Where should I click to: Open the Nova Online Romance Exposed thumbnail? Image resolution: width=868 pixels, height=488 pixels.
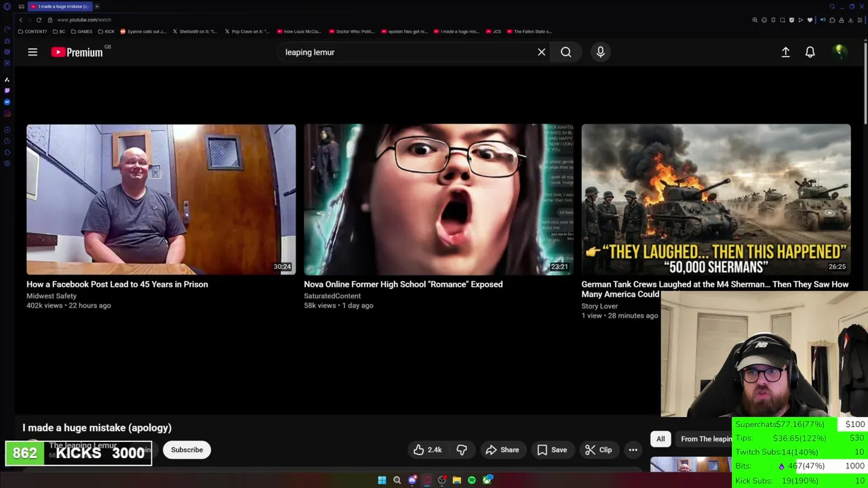[x=438, y=199]
